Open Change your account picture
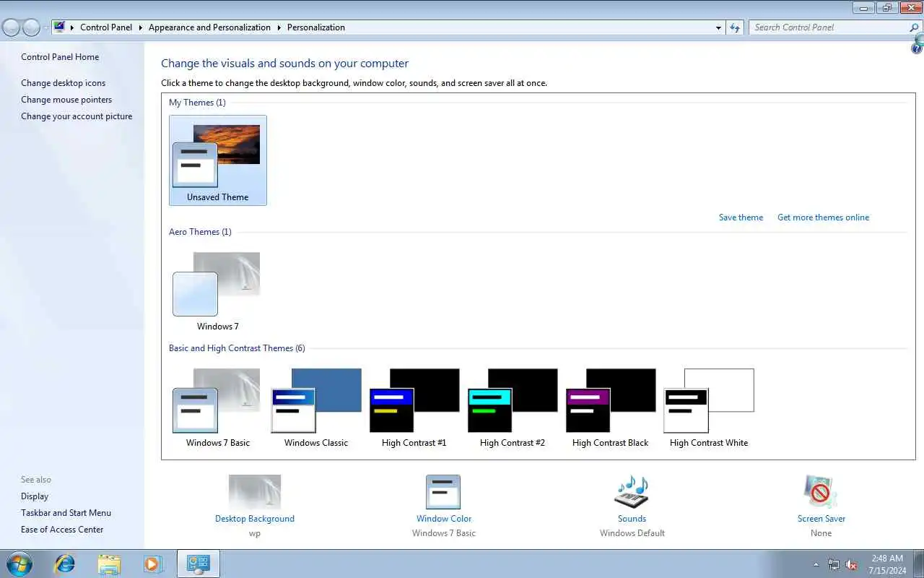The image size is (924, 578). [77, 116]
